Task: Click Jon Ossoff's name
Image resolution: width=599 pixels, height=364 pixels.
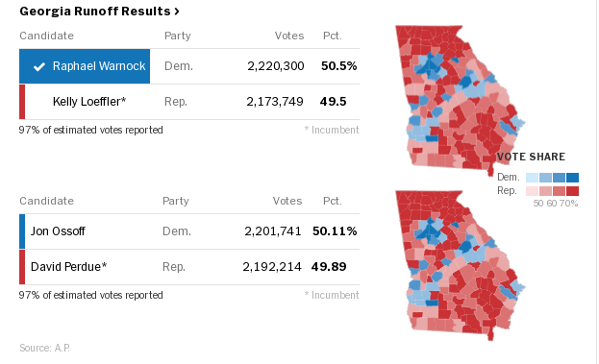Action: pyautogui.click(x=58, y=231)
